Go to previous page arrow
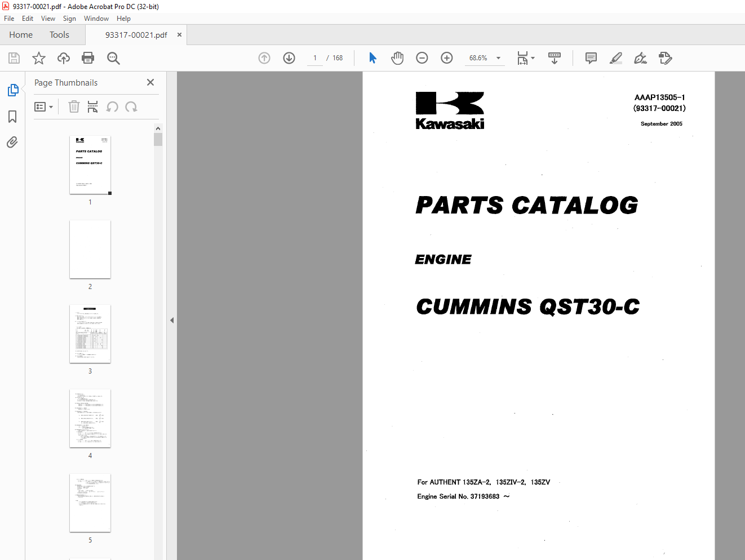Screen dimensions: 745x560 point(264,58)
